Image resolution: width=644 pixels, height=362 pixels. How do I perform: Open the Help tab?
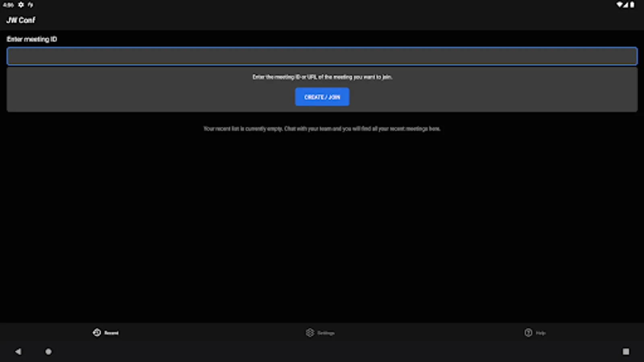(535, 333)
